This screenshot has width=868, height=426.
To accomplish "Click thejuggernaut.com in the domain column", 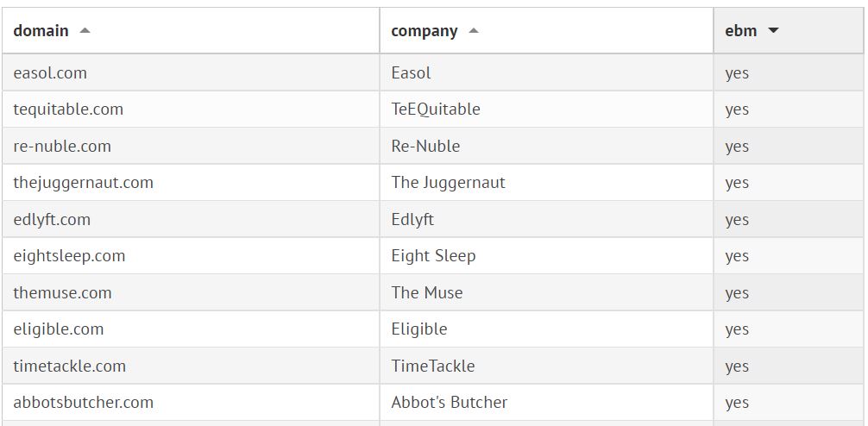I will tap(83, 183).
